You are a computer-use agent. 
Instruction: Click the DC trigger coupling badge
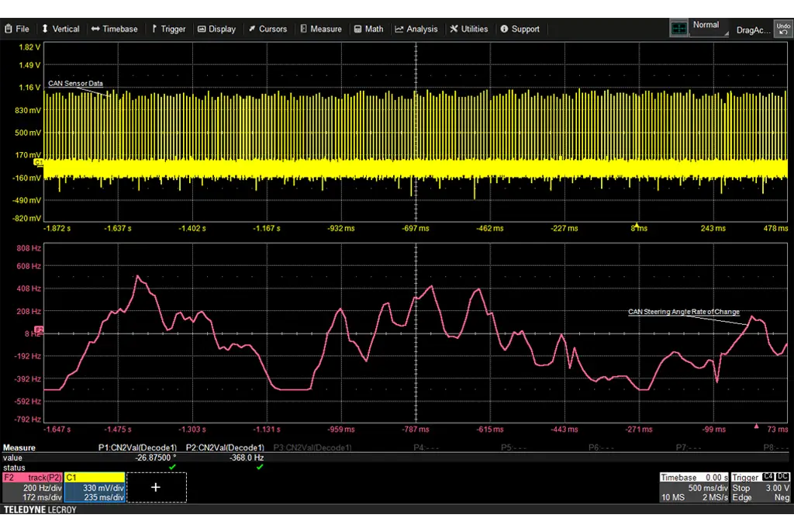(782, 477)
